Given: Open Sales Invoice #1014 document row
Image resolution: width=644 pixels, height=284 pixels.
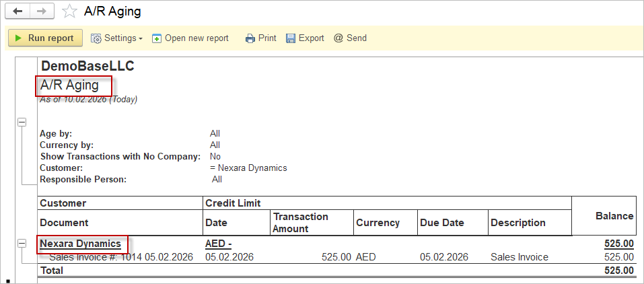Looking at the screenshot, I should pyautogui.click(x=121, y=257).
